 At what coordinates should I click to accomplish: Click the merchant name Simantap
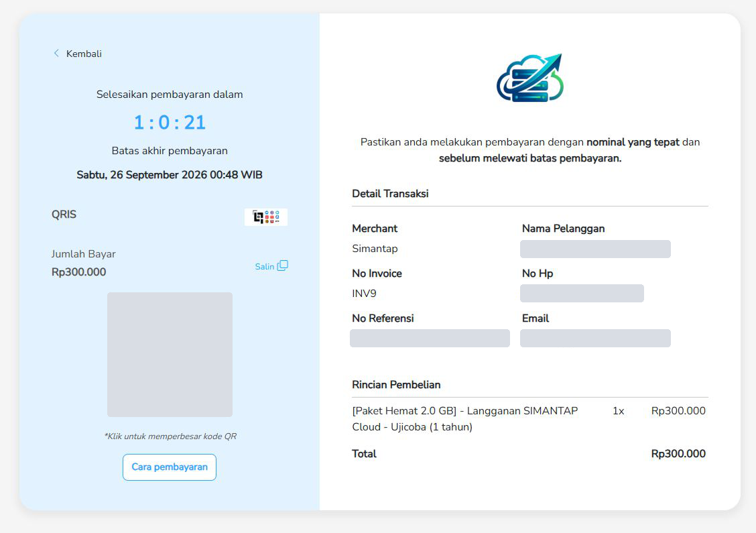pos(375,249)
